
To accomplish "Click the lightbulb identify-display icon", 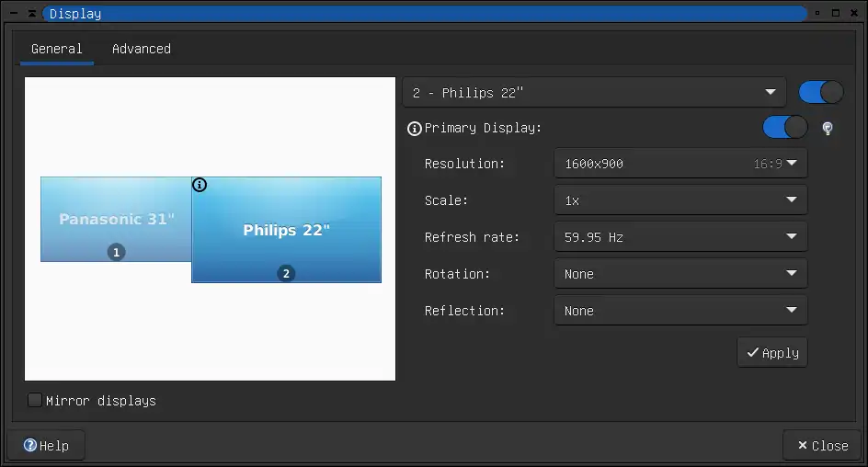I will 827,129.
